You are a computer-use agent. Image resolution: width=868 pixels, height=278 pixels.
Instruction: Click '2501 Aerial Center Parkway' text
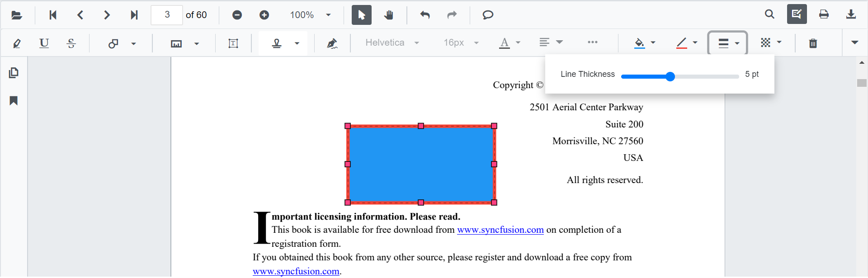click(586, 107)
